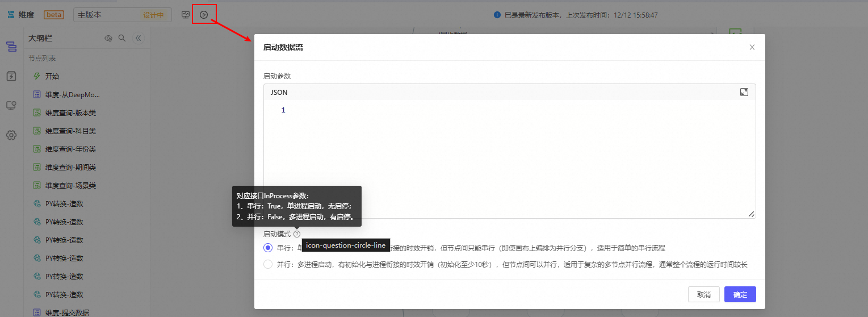Click the eye settings icon in 大纲栏

coord(108,38)
